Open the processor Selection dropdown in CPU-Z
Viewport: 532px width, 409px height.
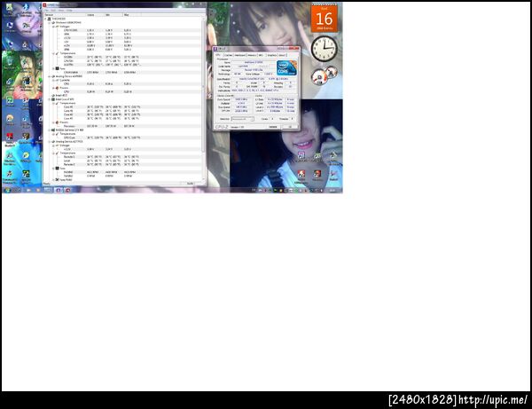coord(242,119)
